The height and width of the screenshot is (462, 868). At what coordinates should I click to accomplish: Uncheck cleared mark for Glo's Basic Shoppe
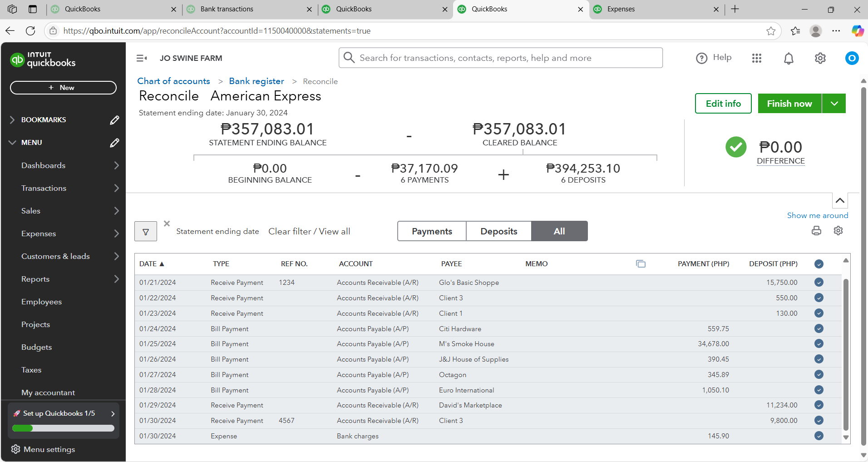[x=819, y=283]
